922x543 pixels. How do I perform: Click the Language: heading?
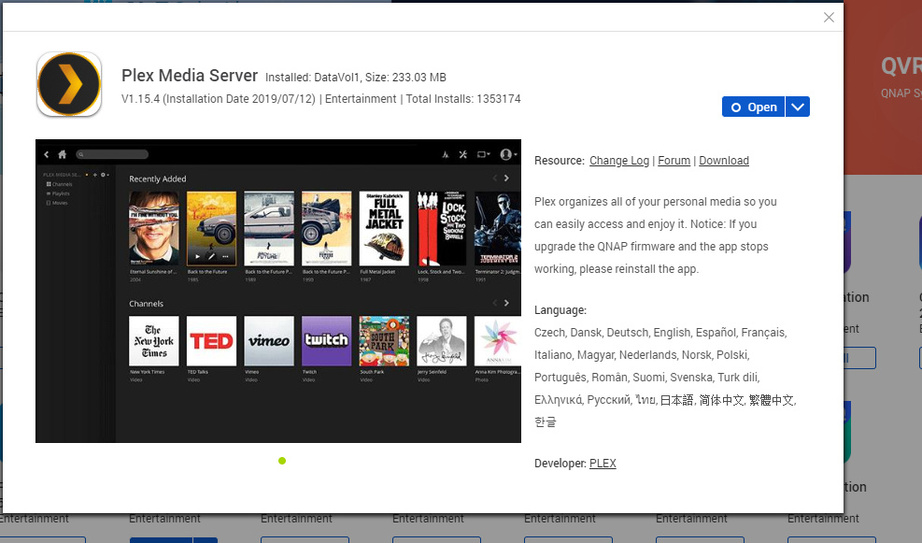(560, 310)
